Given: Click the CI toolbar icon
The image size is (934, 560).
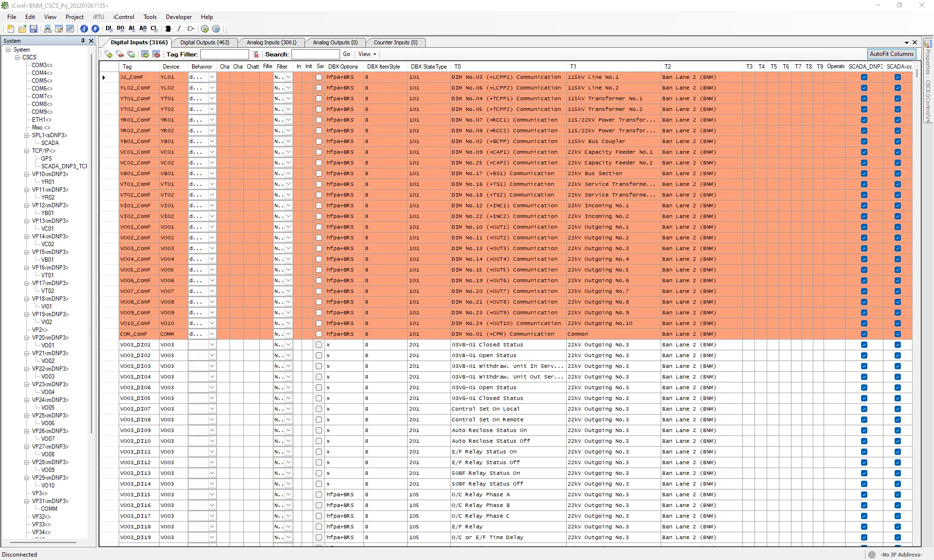Looking at the screenshot, I should (x=154, y=29).
